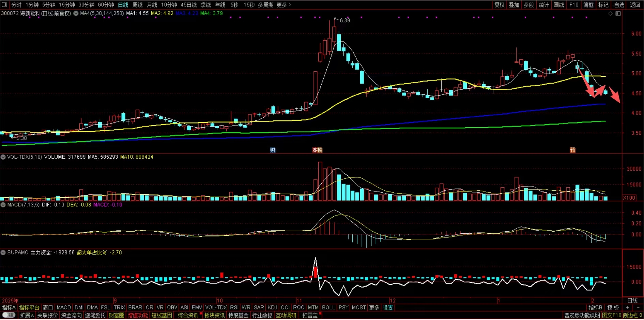
Task: Click the 财 financial report marker
Action: 273,150
